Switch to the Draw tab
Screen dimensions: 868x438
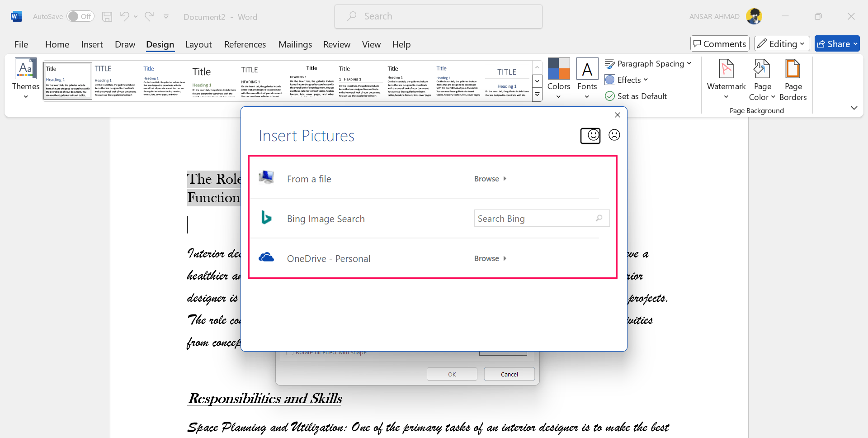125,44
